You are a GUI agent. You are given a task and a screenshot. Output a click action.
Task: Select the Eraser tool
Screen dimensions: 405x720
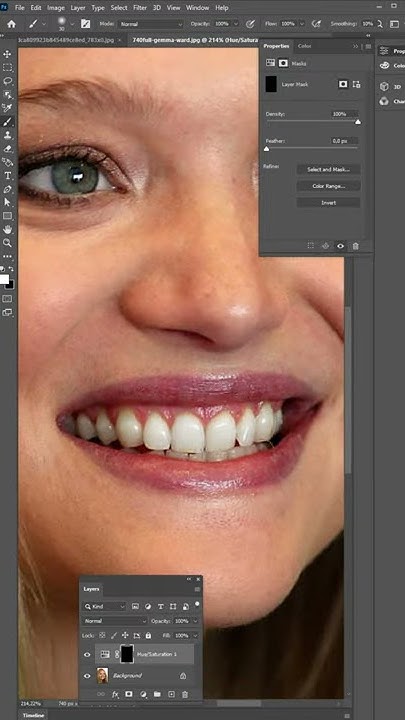click(x=8, y=148)
